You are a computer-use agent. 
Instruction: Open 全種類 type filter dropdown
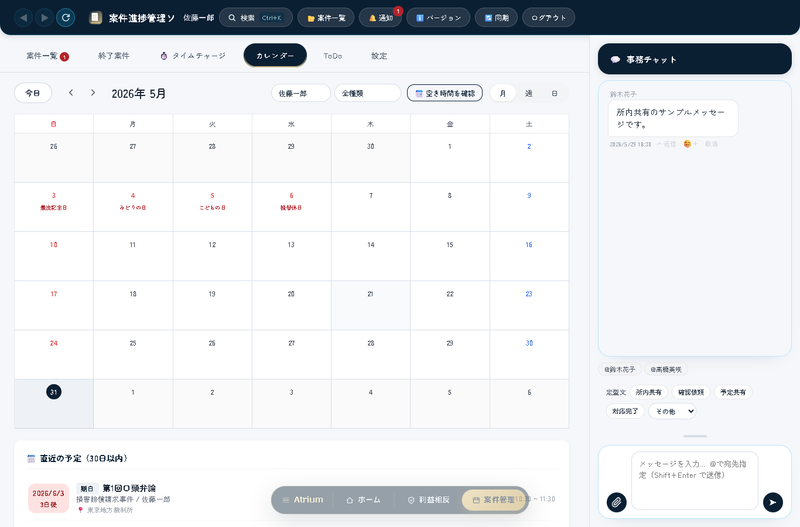coord(367,93)
